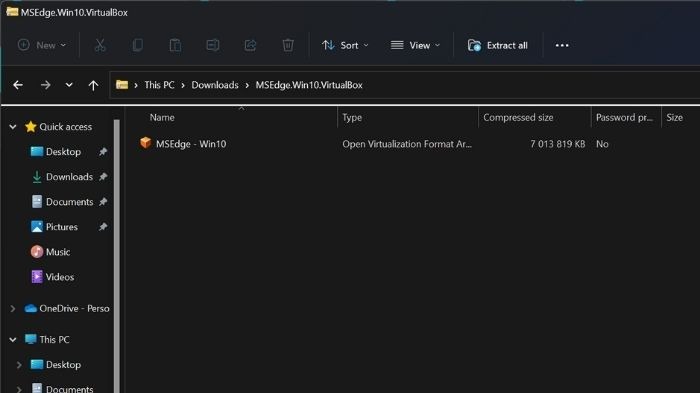Click the navigation pane vertical scrollbar
Viewport: 700px width, 393px height.
tap(117, 256)
